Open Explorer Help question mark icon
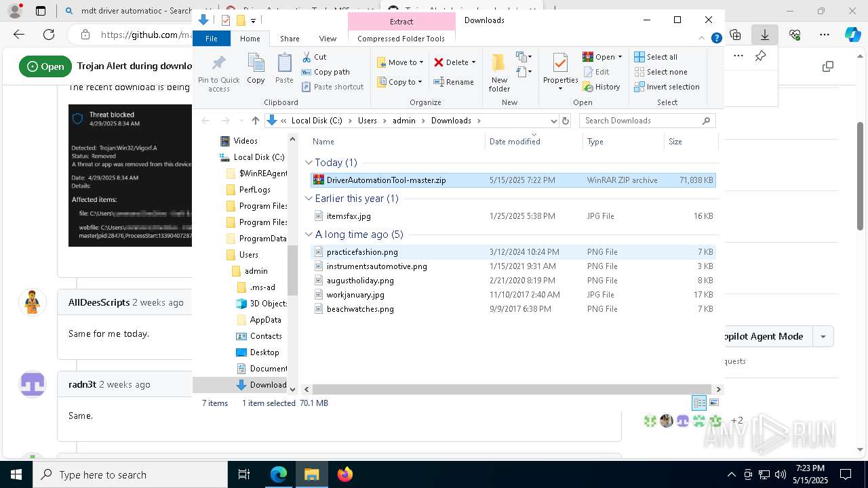868x488 pixels. tap(716, 39)
